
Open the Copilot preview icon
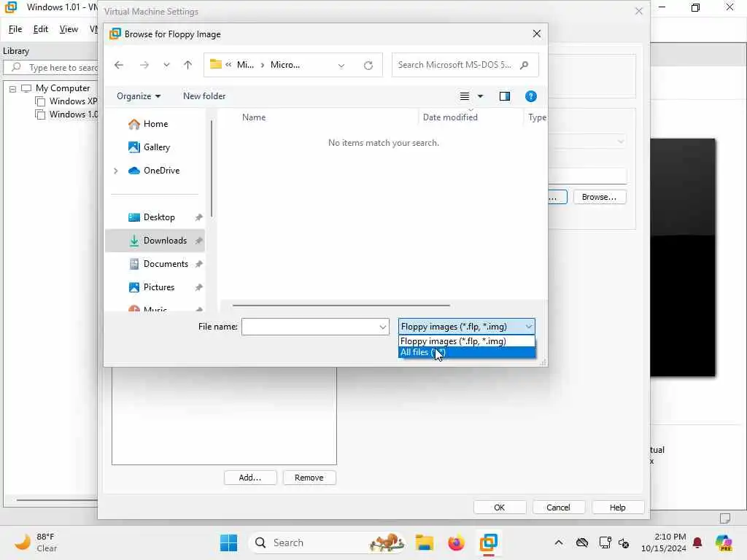(x=724, y=542)
